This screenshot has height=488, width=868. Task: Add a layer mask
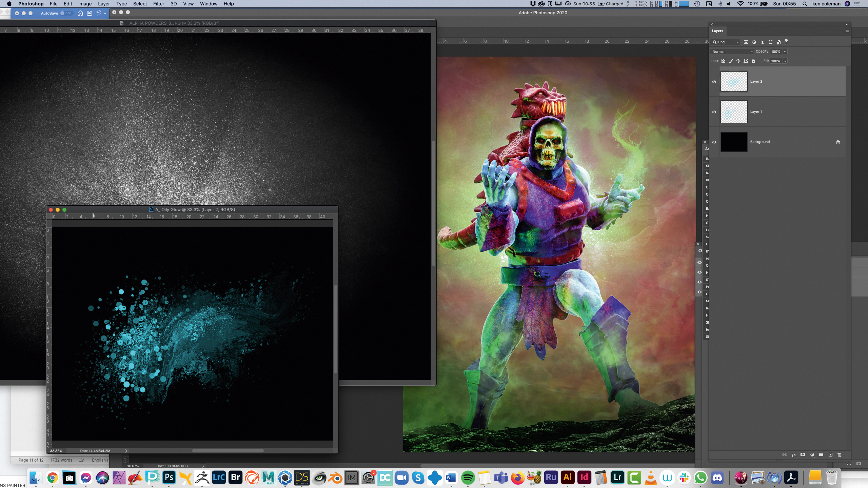point(803,455)
